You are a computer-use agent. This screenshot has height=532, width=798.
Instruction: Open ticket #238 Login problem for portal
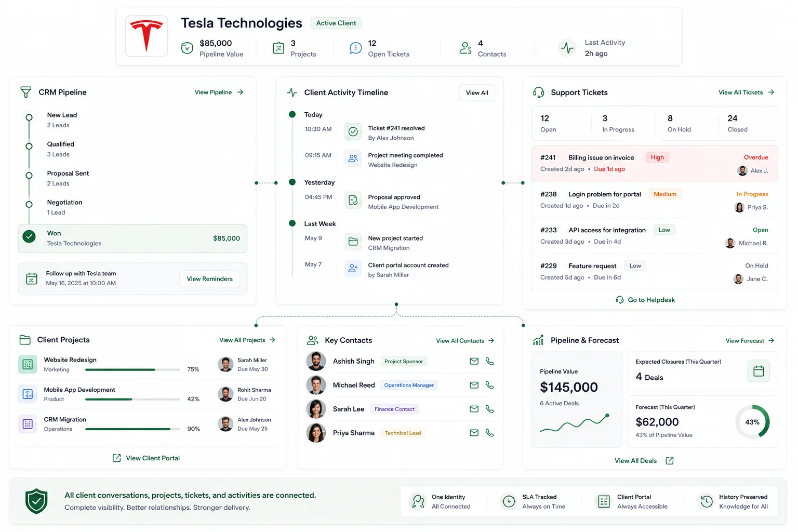click(x=655, y=199)
